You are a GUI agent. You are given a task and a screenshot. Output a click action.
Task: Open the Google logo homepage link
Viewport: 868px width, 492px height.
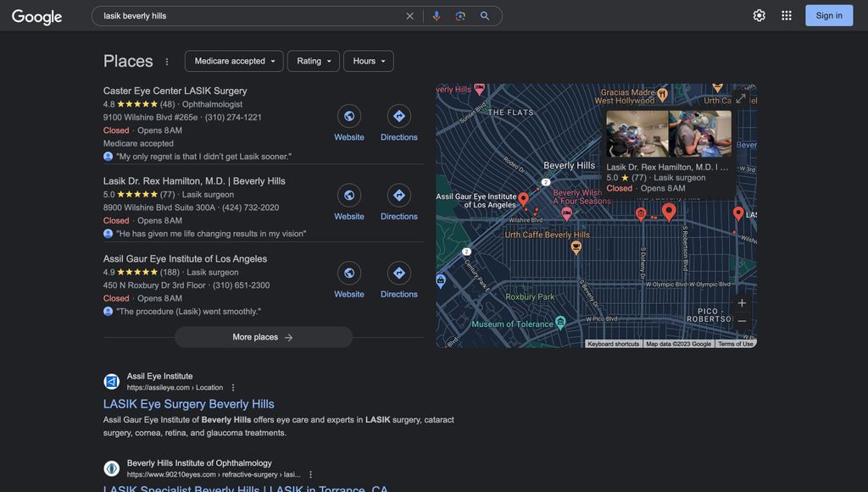pos(36,17)
